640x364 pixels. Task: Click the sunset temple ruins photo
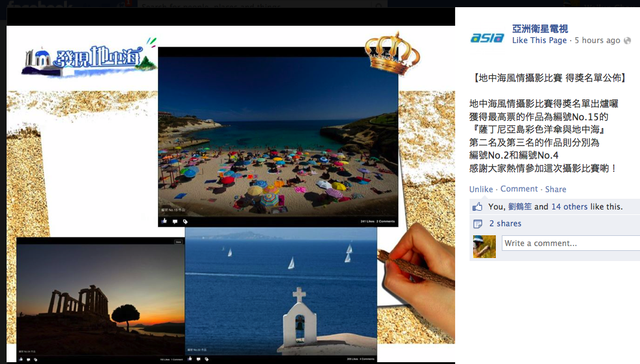100,299
